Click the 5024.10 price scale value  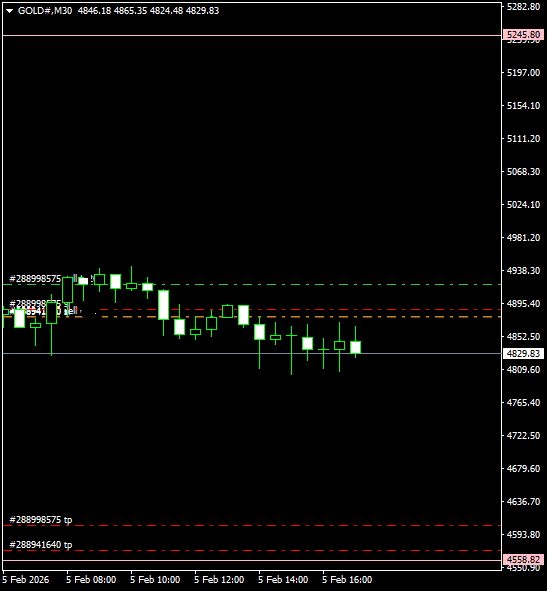coord(523,204)
